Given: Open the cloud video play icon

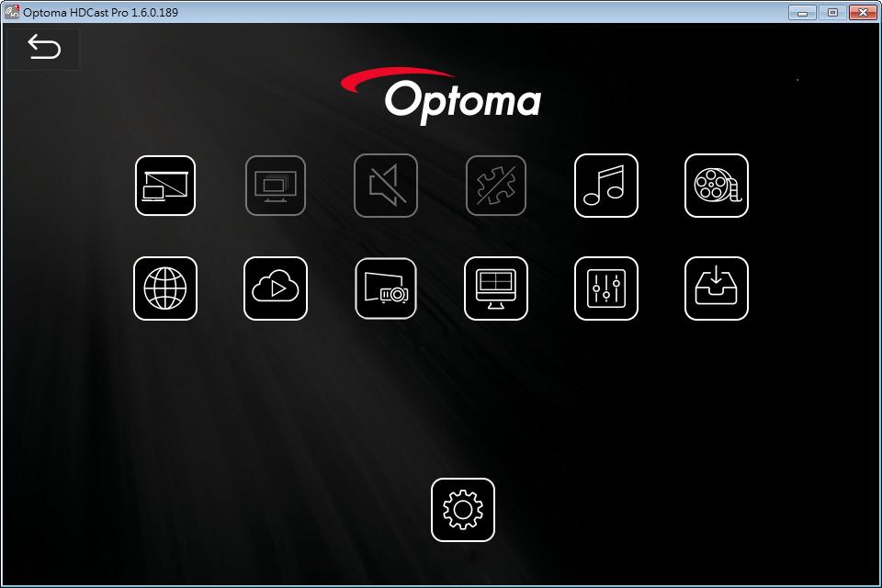Looking at the screenshot, I should point(276,288).
